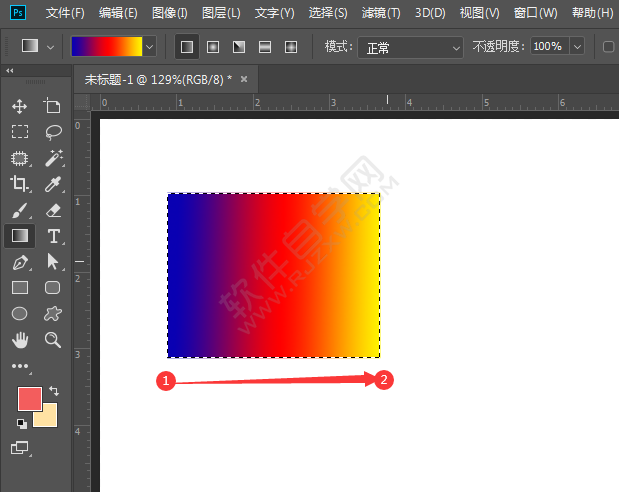The width and height of the screenshot is (619, 492).
Task: Change the screen mode icon
Action: pos(19,448)
